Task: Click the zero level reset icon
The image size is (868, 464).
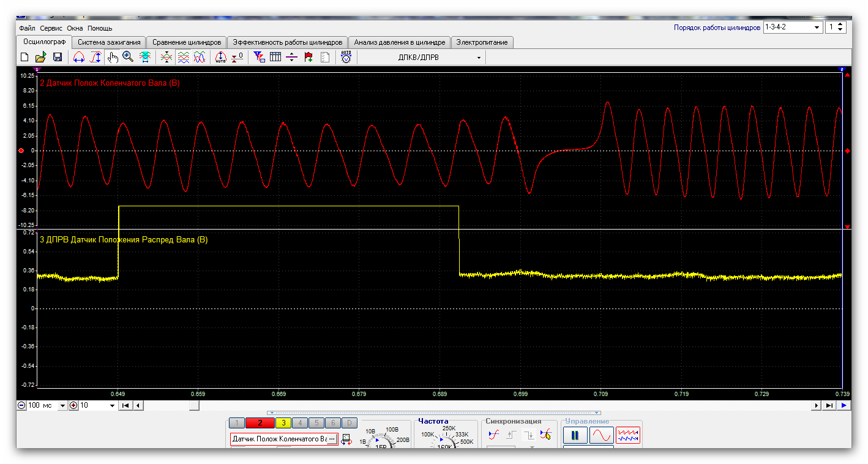Action: (x=238, y=58)
